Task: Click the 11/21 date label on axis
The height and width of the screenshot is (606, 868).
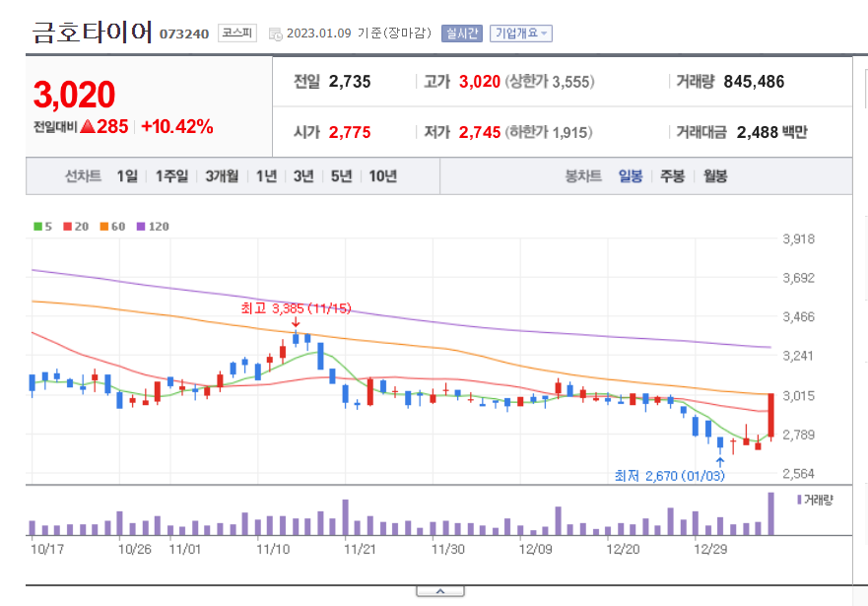Action: [360, 550]
